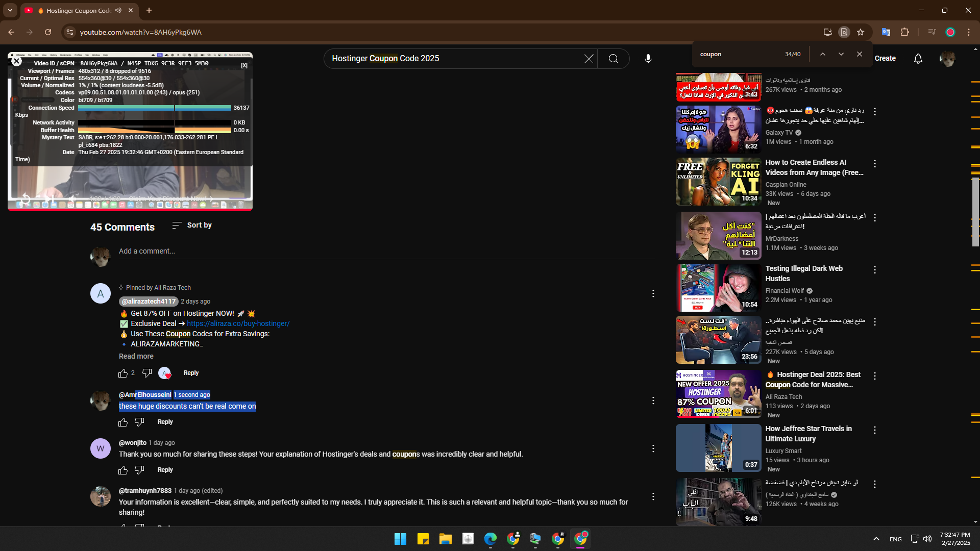The height and width of the screenshot is (551, 980).
Task: Open the Sort by comments dropdown
Action: coord(192,225)
